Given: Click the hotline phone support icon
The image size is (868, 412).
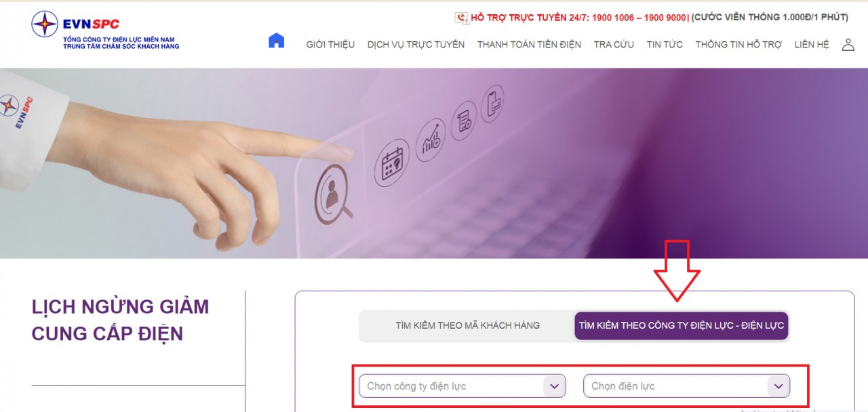Looking at the screenshot, I should 462,18.
